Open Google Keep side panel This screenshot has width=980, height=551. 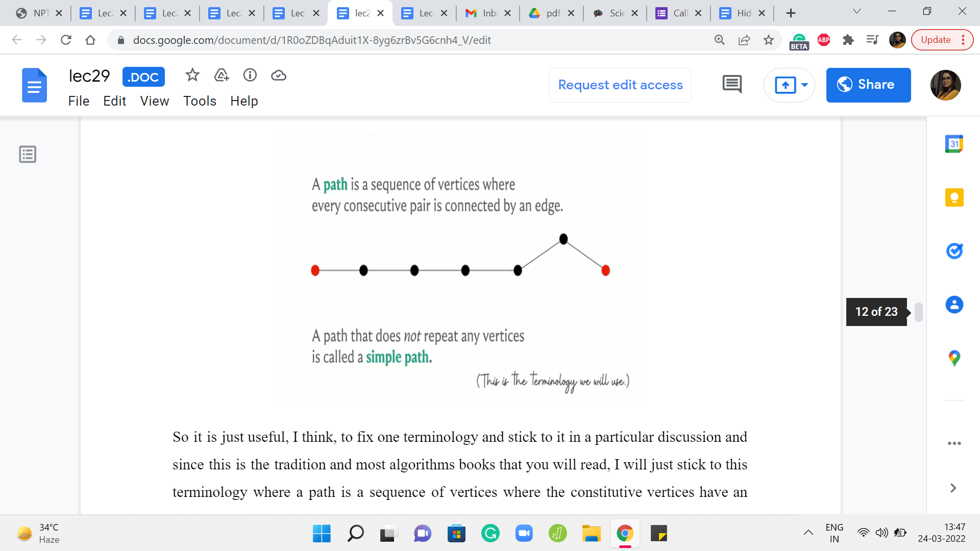coord(953,197)
